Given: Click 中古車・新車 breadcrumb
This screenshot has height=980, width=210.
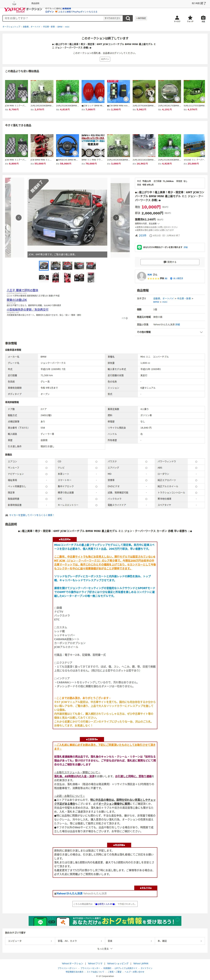Looking at the screenshot, I should [49, 27].
